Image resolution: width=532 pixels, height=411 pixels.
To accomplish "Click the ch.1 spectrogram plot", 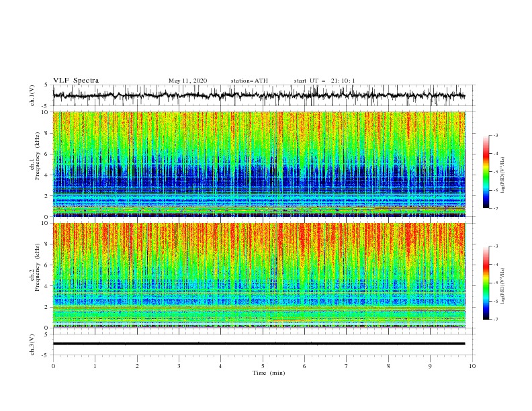I will click(x=259, y=164).
